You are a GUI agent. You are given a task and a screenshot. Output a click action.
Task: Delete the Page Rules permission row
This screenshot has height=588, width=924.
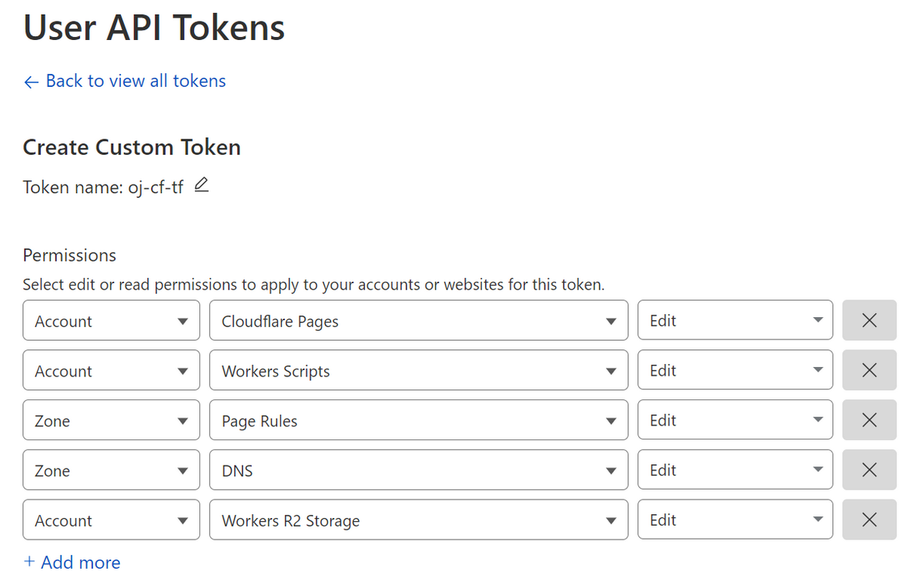click(x=869, y=420)
